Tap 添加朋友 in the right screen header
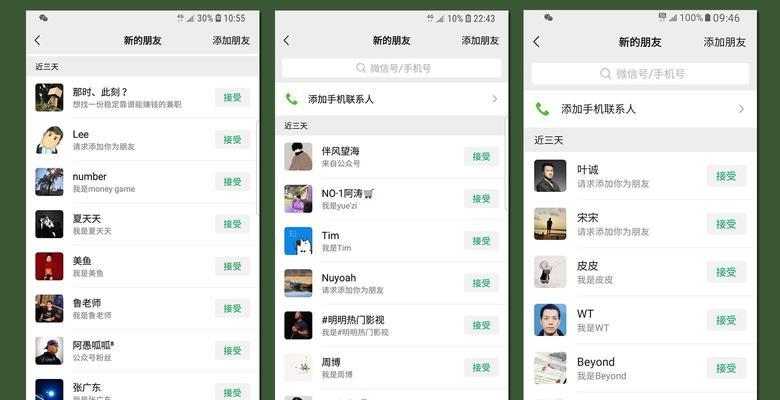The height and width of the screenshot is (400, 780). [x=725, y=42]
